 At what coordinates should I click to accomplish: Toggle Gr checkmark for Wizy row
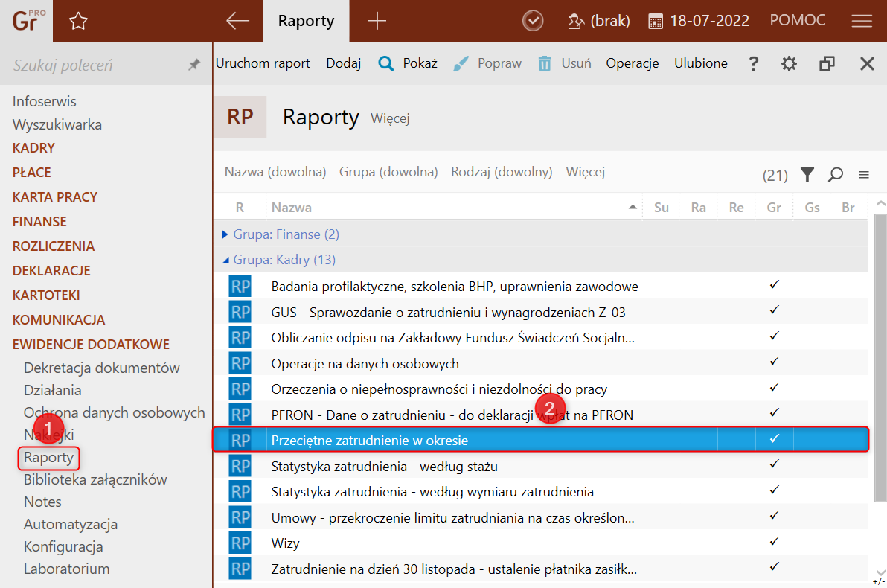(x=775, y=542)
